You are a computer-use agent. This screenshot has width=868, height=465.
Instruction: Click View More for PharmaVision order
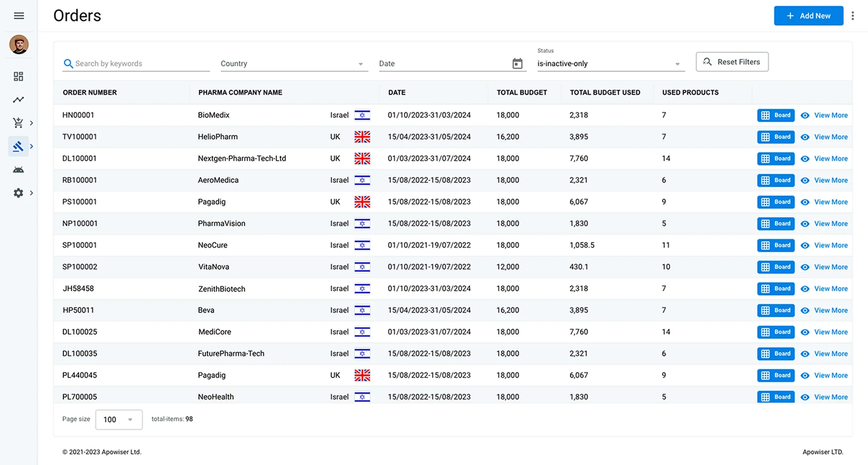click(824, 224)
